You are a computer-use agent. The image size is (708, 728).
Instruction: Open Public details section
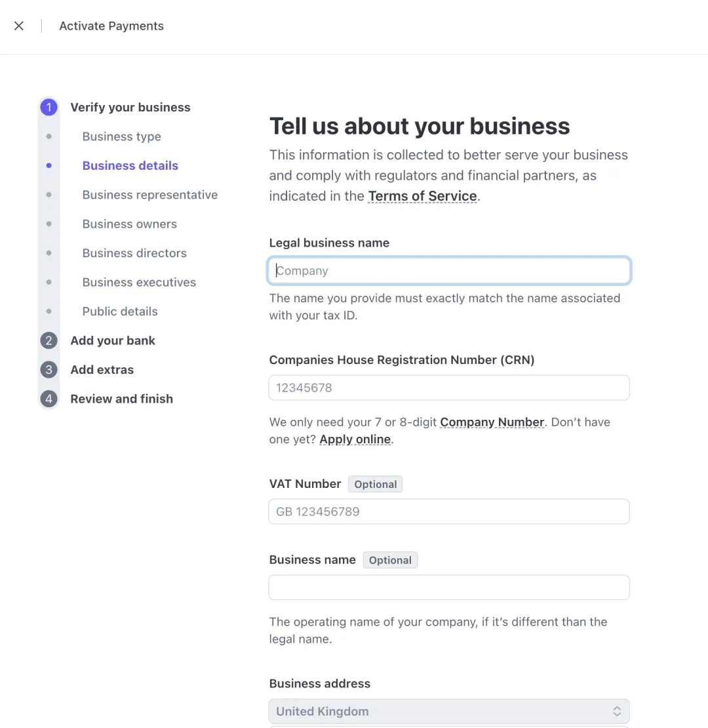pos(120,312)
